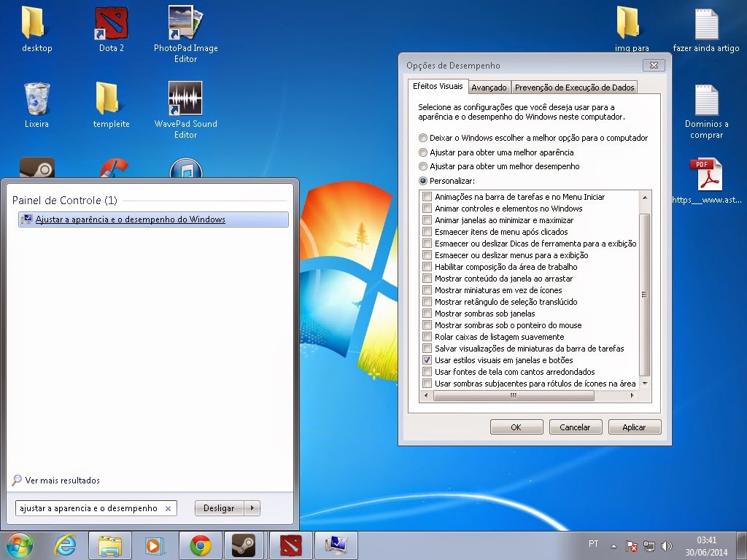Select the PhotoPad Image Editor shortcut
The image size is (747, 560).
[x=185, y=23]
